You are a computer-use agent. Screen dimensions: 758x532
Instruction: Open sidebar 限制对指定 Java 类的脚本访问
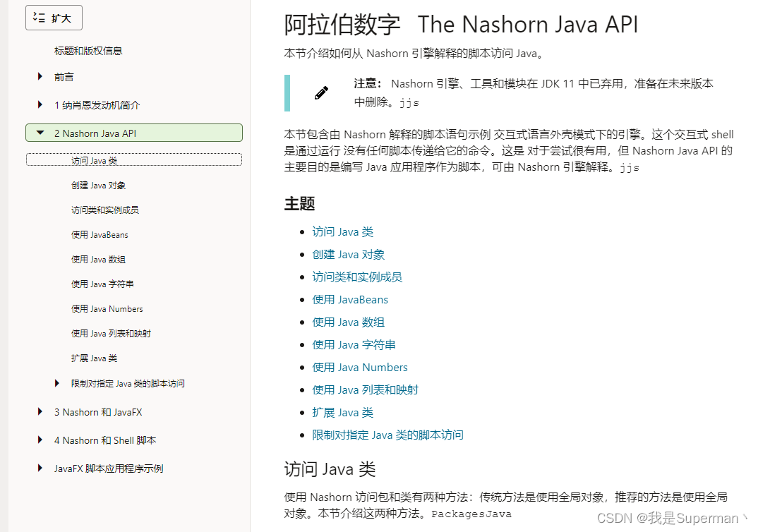click(x=128, y=383)
